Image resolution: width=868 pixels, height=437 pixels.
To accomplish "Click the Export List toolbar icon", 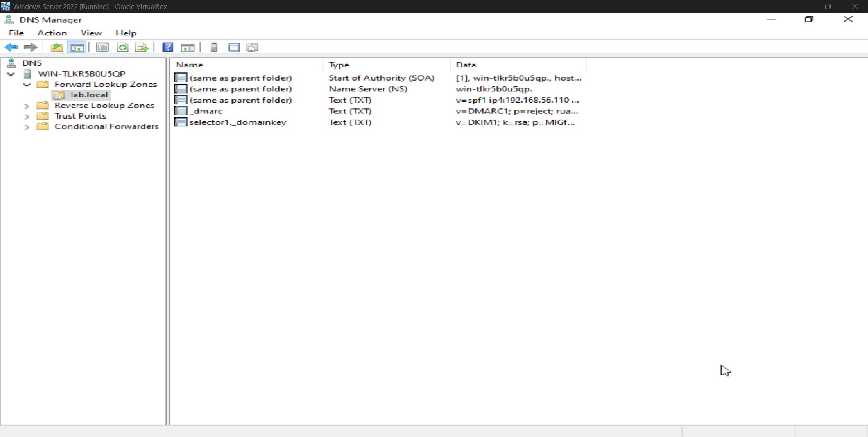I will click(x=142, y=47).
